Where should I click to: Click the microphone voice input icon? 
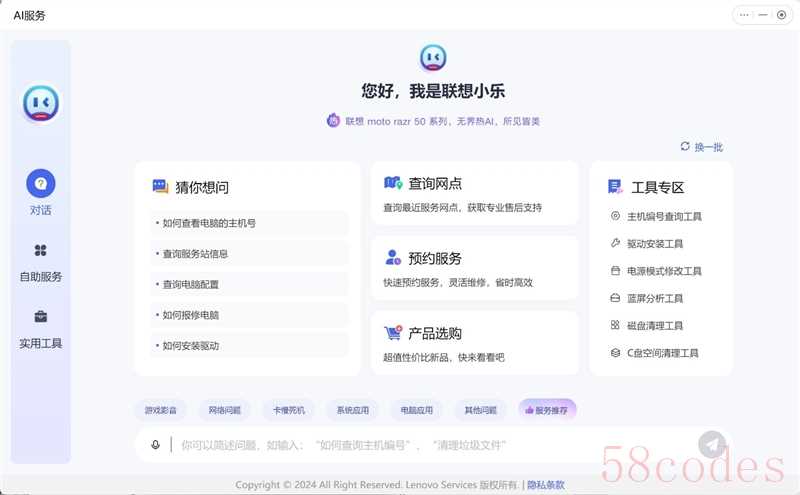pyautogui.click(x=155, y=445)
